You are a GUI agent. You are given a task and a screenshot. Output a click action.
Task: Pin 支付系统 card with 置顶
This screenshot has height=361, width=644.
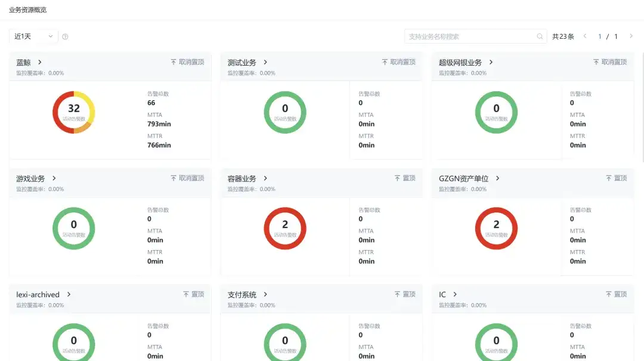(x=405, y=294)
